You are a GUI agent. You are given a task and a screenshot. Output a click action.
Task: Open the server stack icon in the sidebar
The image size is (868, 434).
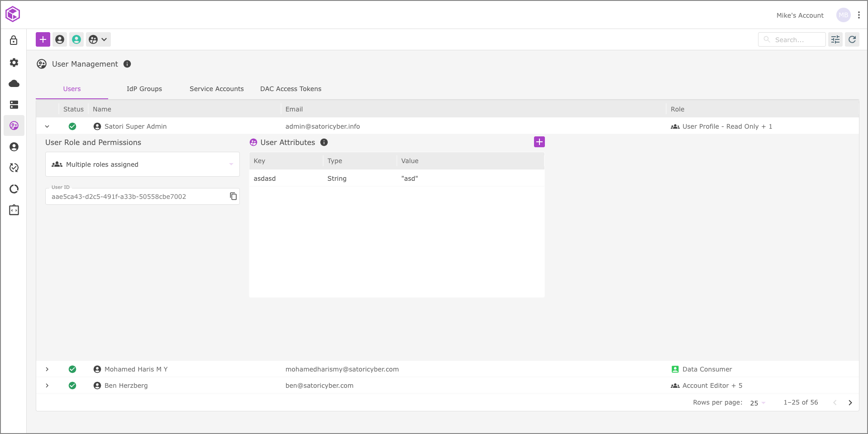[x=14, y=105]
